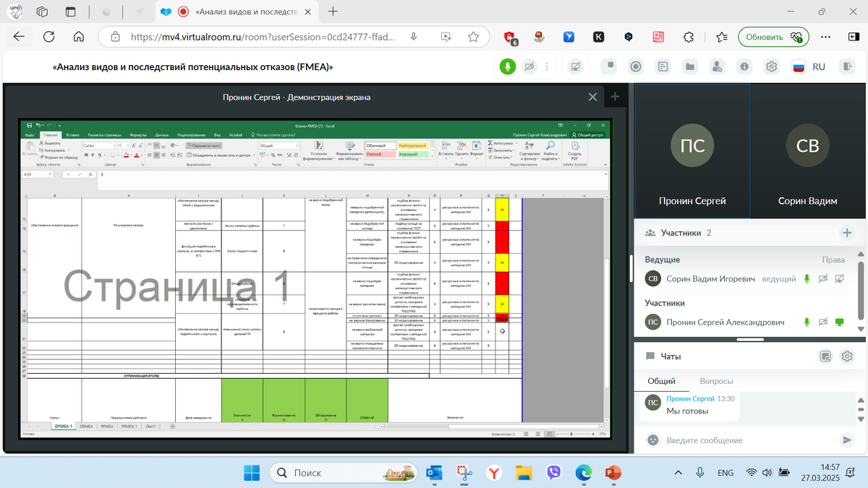The height and width of the screenshot is (488, 868).
Task: Open room settings gear in top toolbar
Action: click(x=772, y=67)
